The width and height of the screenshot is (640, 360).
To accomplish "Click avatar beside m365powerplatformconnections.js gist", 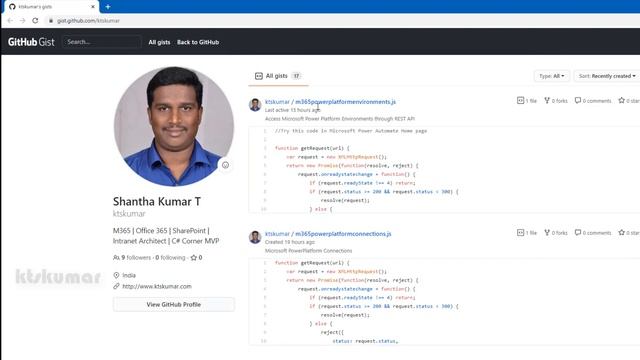I will tap(255, 237).
